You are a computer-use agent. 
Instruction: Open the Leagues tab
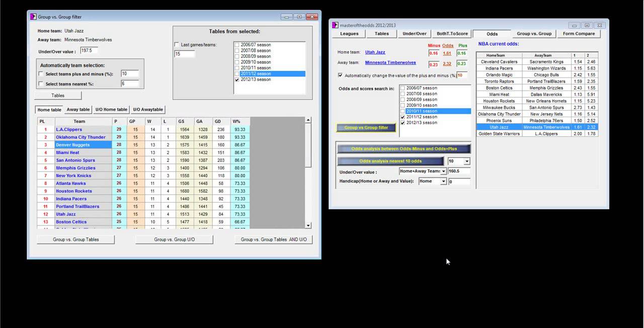pyautogui.click(x=349, y=34)
